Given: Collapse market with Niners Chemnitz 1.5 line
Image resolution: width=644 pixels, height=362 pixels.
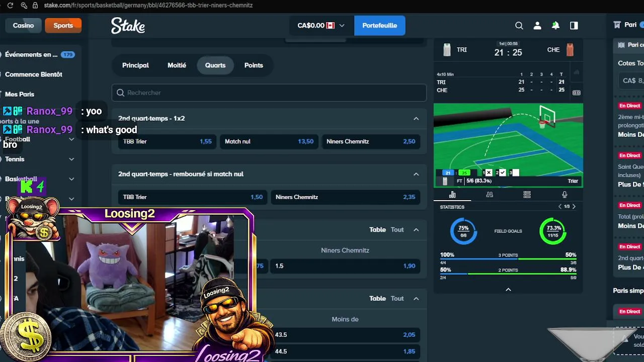Looking at the screenshot, I should pyautogui.click(x=416, y=230).
